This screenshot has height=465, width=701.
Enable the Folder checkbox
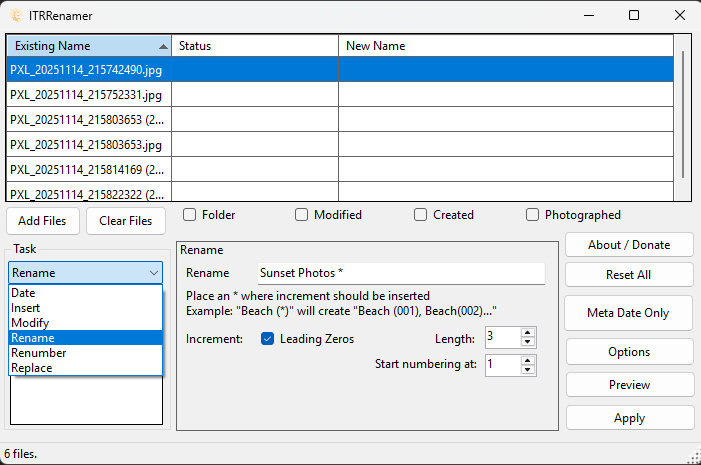[x=189, y=215]
